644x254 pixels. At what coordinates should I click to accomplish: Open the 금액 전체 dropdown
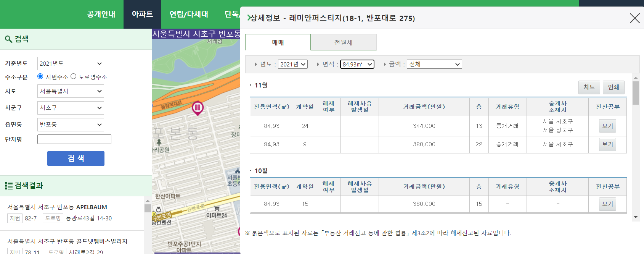(434, 64)
